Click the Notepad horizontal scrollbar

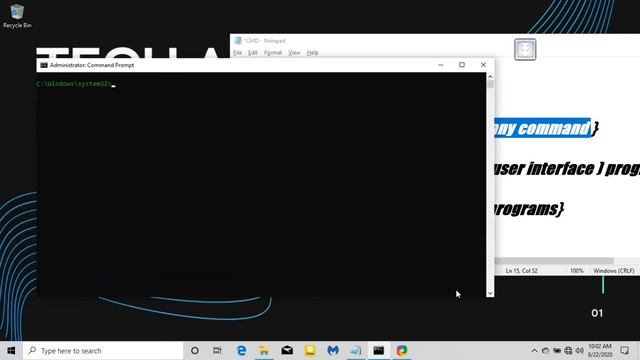[x=554, y=261]
